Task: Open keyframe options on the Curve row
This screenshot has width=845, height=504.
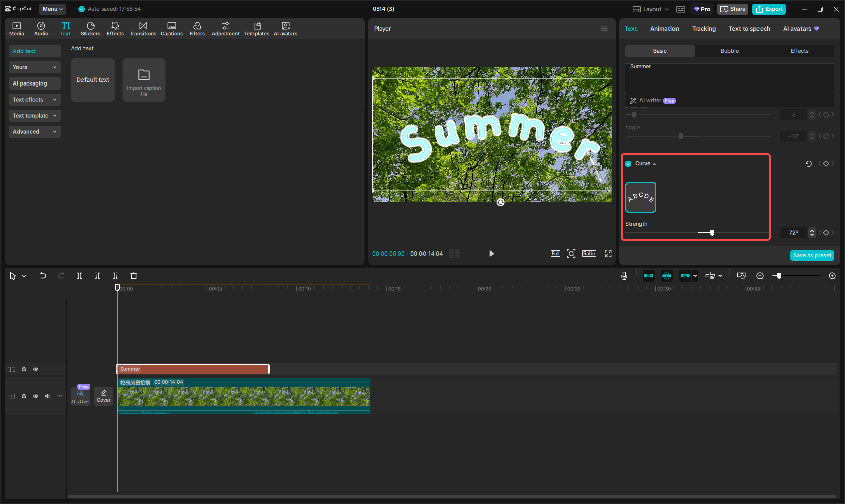Action: 826,163
